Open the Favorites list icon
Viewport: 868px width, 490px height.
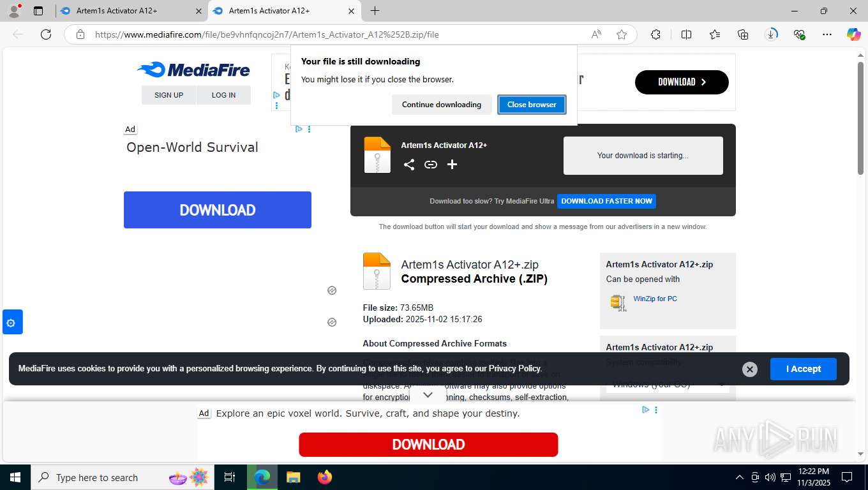point(714,34)
